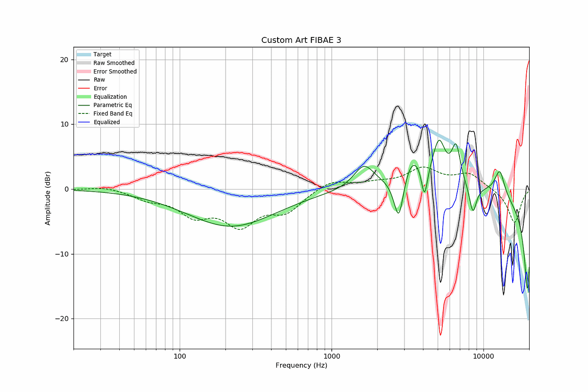Click the y-axis tick label '10'
Viewport: 588px width, 392px height.
click(64, 124)
